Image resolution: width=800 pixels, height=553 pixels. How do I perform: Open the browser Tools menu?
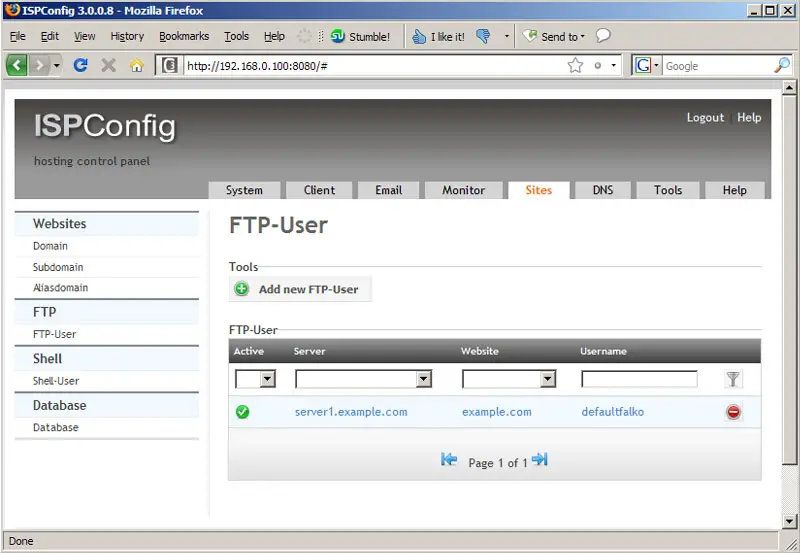tap(236, 36)
